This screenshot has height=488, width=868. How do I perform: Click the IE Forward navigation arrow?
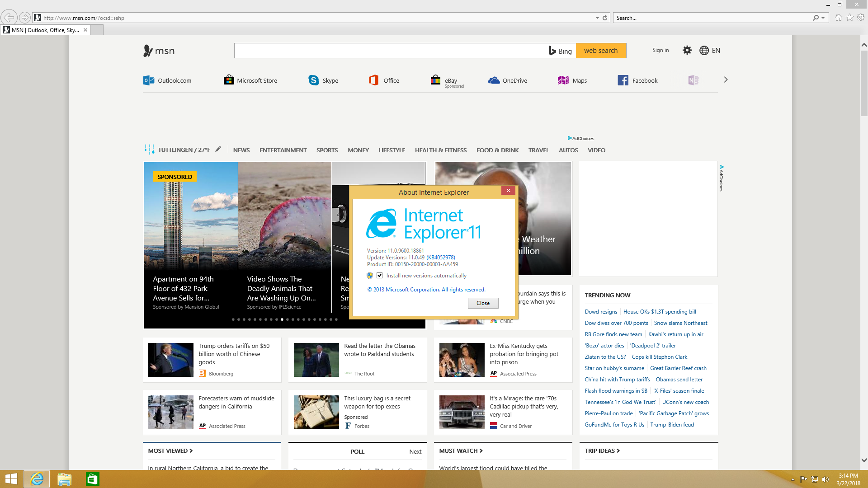pos(25,18)
